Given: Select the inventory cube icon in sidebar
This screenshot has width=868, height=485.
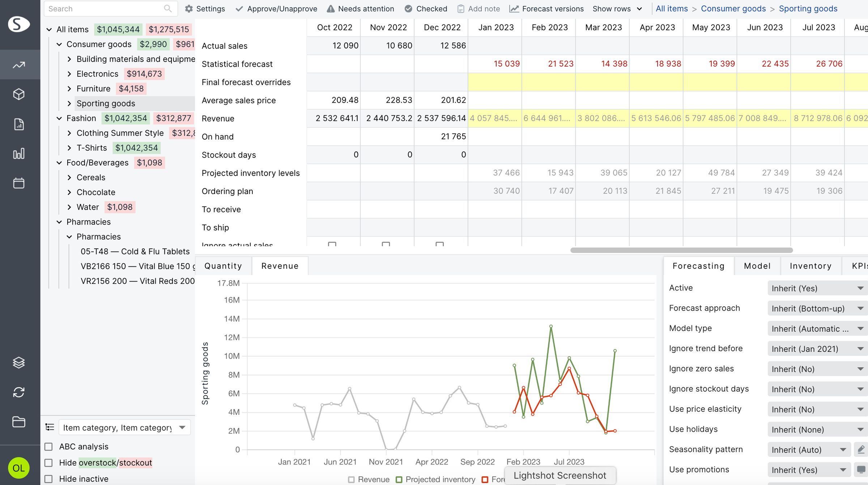Looking at the screenshot, I should point(19,94).
